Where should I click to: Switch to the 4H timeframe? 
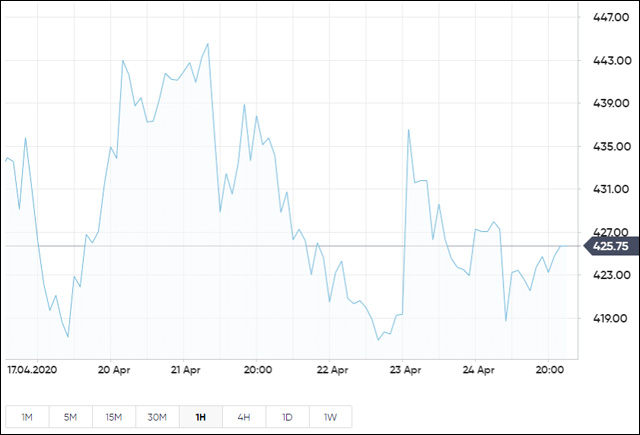(243, 416)
